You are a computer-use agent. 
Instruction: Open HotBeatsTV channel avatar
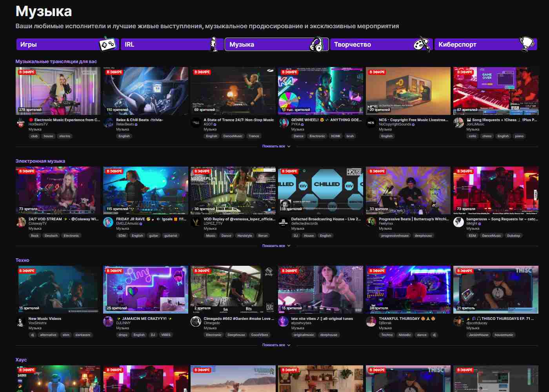[x=21, y=123]
